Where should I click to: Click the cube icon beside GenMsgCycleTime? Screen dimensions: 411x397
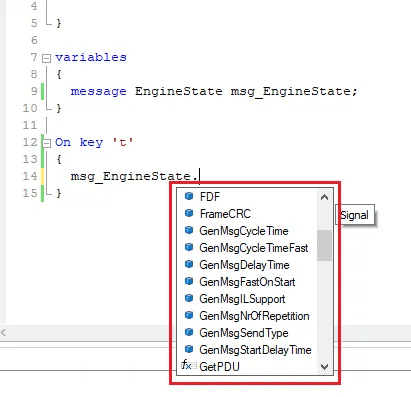point(189,230)
